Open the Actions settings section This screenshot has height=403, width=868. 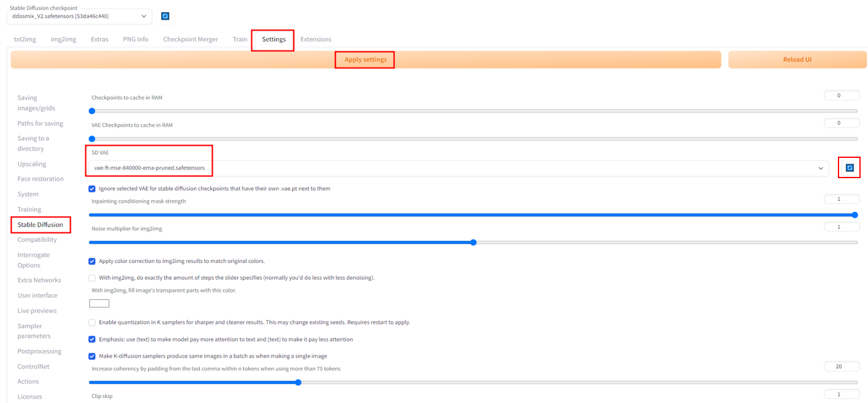[28, 381]
